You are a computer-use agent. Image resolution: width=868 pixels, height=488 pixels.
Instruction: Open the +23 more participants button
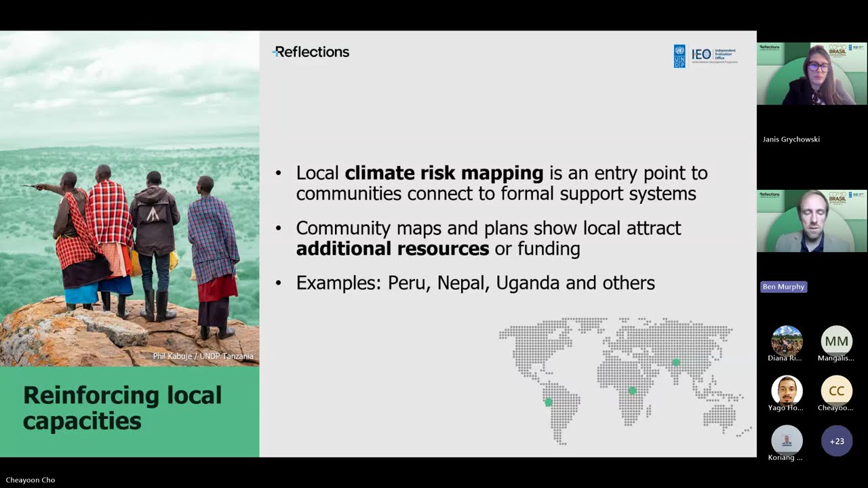point(836,441)
